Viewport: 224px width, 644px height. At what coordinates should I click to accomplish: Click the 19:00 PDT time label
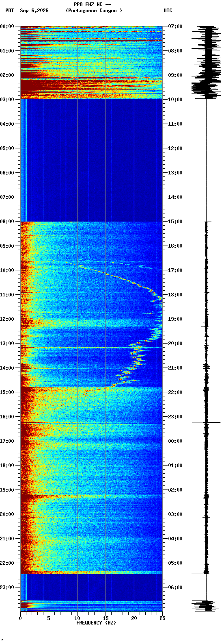pos(7,490)
